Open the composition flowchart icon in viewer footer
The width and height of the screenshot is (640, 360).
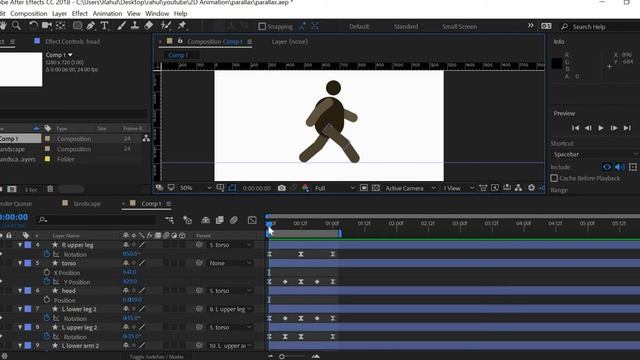[x=518, y=188]
